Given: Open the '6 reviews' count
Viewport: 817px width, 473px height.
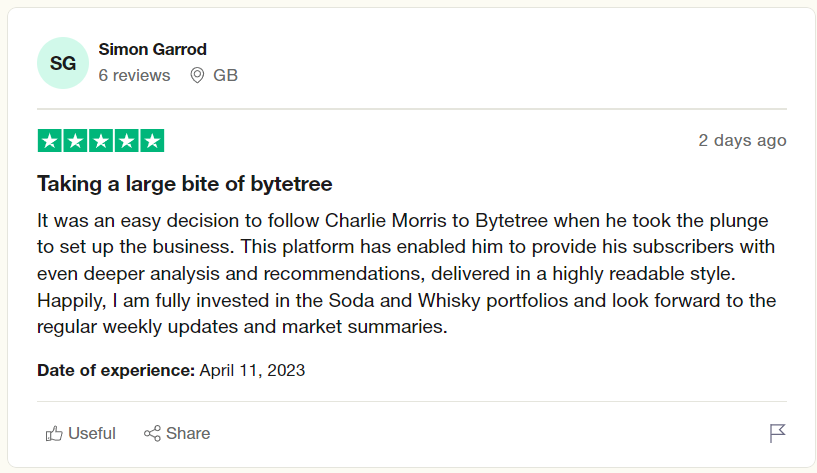Looking at the screenshot, I should pyautogui.click(x=134, y=75).
